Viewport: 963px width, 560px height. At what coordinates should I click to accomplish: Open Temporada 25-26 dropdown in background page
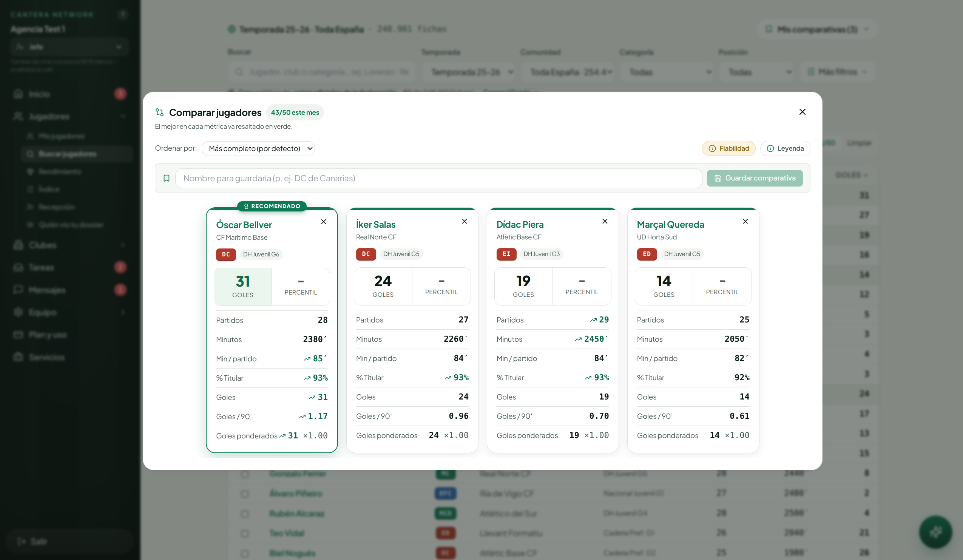pyautogui.click(x=469, y=72)
